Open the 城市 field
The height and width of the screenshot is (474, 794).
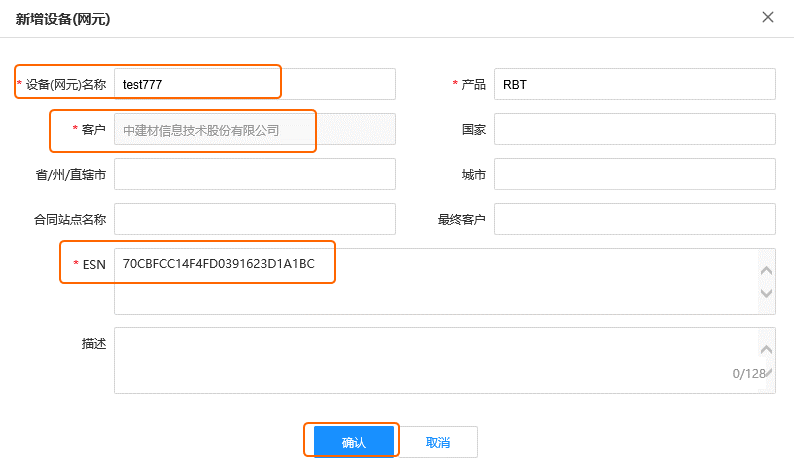tap(634, 174)
